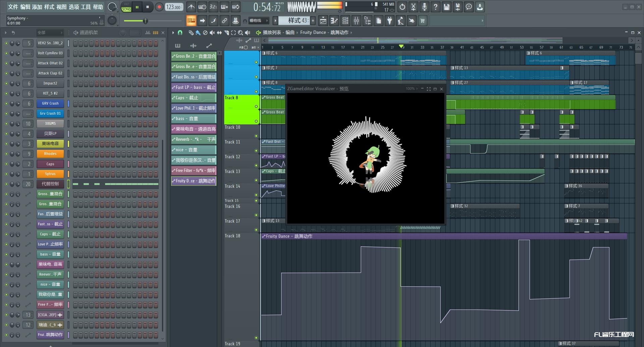Open the playlist options arrow menu
Image resolution: width=644 pixels, height=347 pixels.
click(x=173, y=33)
